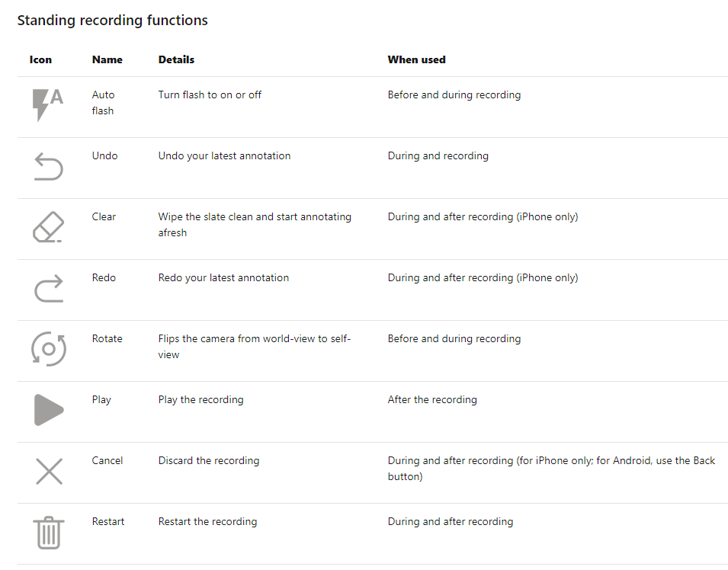
Task: Click the Redo curved arrow icon
Action: [x=49, y=288]
